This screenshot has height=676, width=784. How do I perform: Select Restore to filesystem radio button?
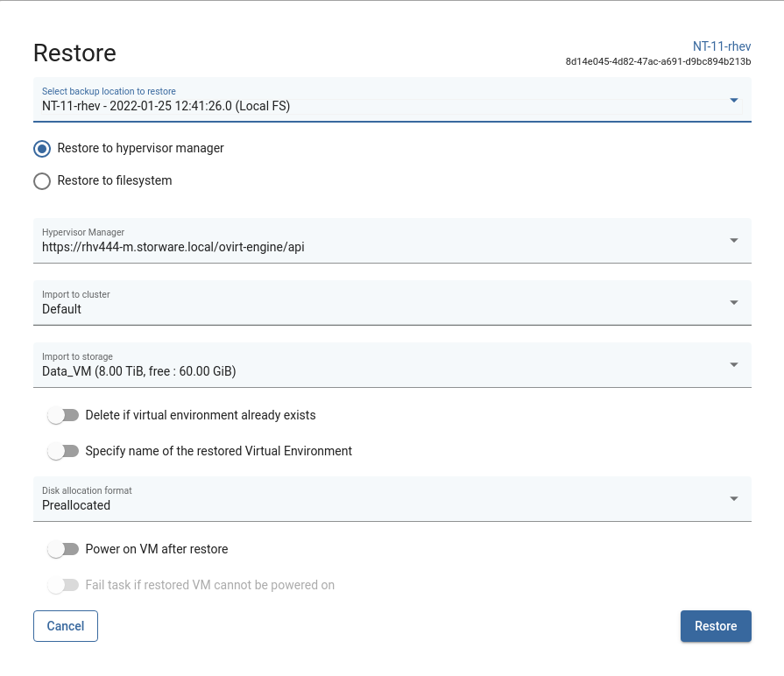point(42,181)
